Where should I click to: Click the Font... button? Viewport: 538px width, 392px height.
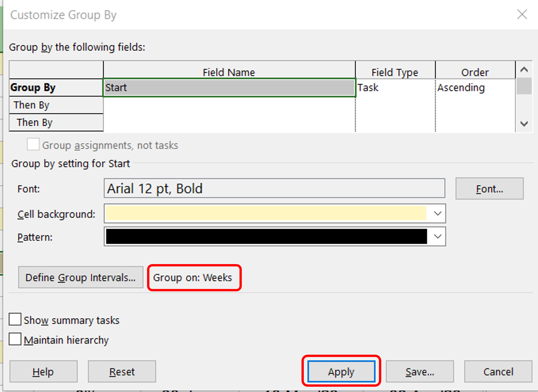point(489,189)
